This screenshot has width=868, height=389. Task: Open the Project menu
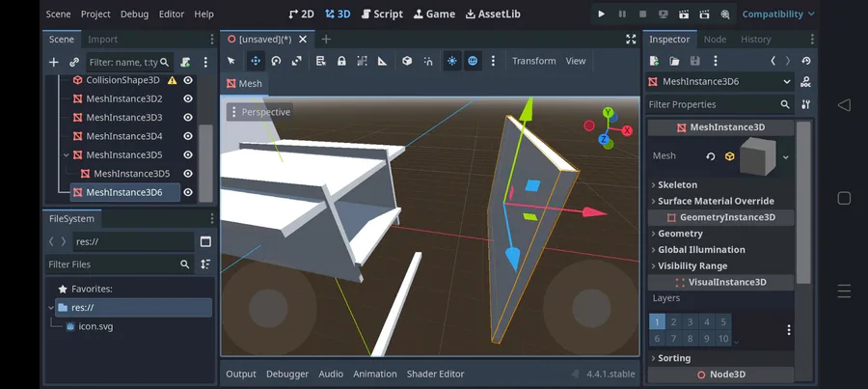point(95,14)
